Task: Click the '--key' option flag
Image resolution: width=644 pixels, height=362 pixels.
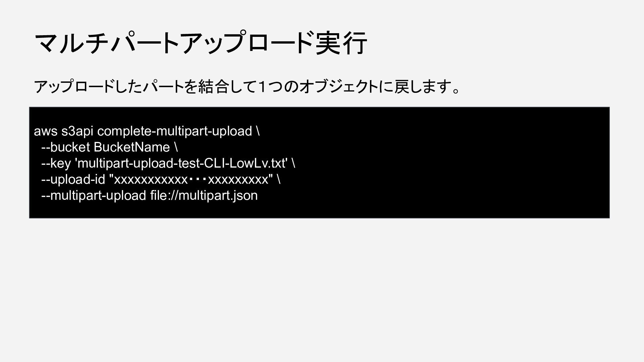Action: coord(56,163)
